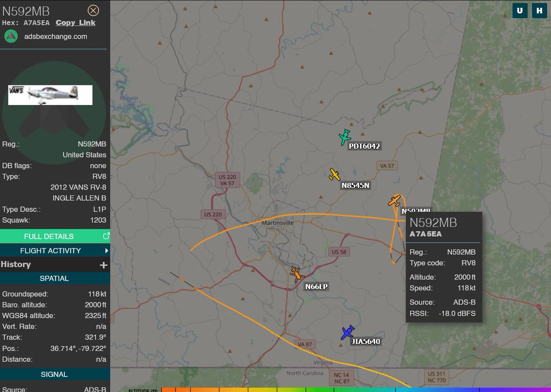Click the Type value RV8 in sidebar
The width and height of the screenshot is (551, 392).
(x=99, y=177)
